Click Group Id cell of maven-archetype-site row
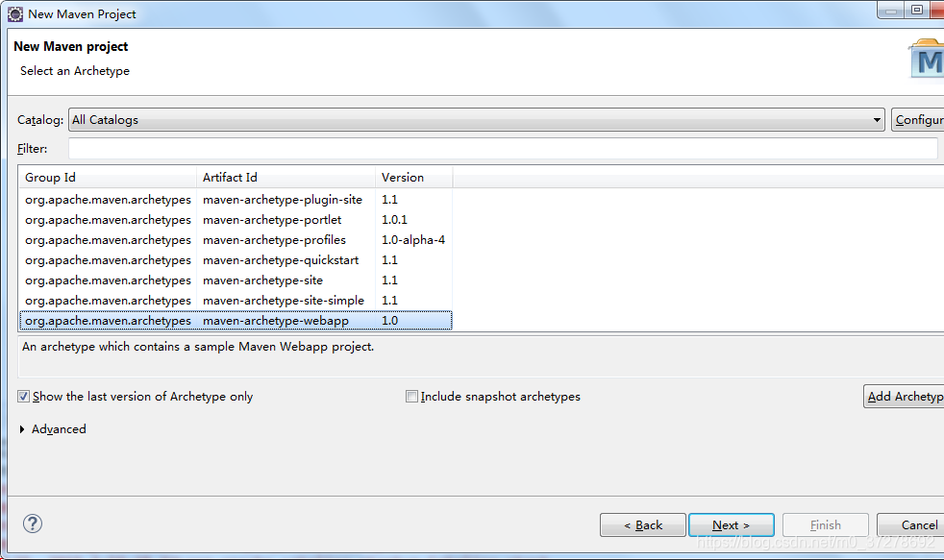Viewport: 944px width, 560px height. (x=108, y=280)
